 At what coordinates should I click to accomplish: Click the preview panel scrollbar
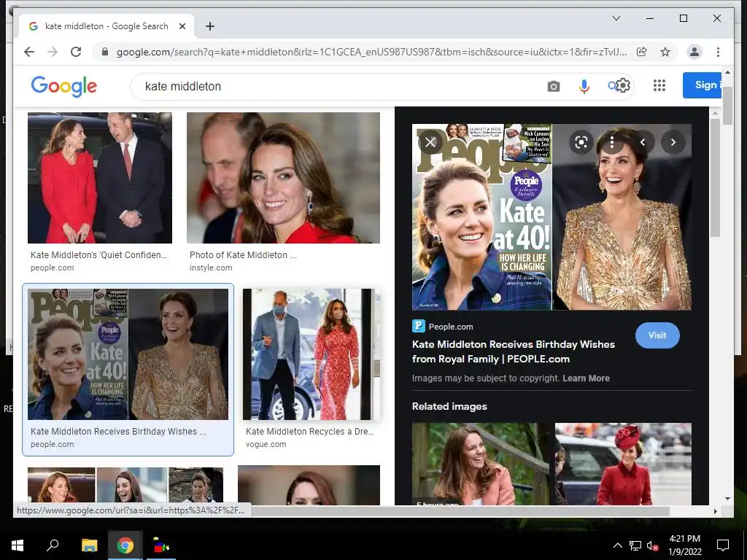tap(715, 177)
